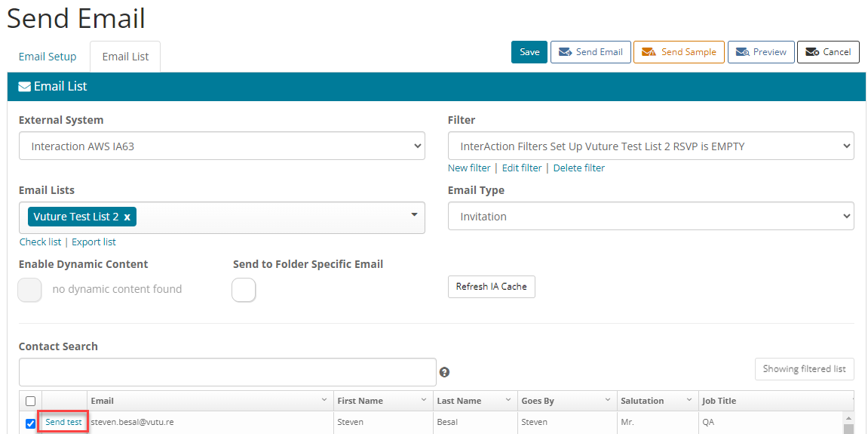868x434 pixels.
Task: Click the Send Email button
Action: tap(590, 52)
